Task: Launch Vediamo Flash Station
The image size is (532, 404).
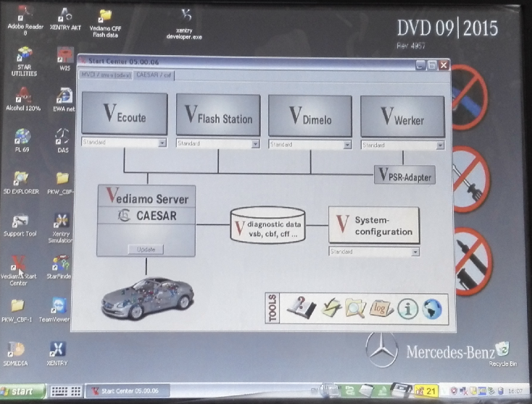Action: pos(218,114)
